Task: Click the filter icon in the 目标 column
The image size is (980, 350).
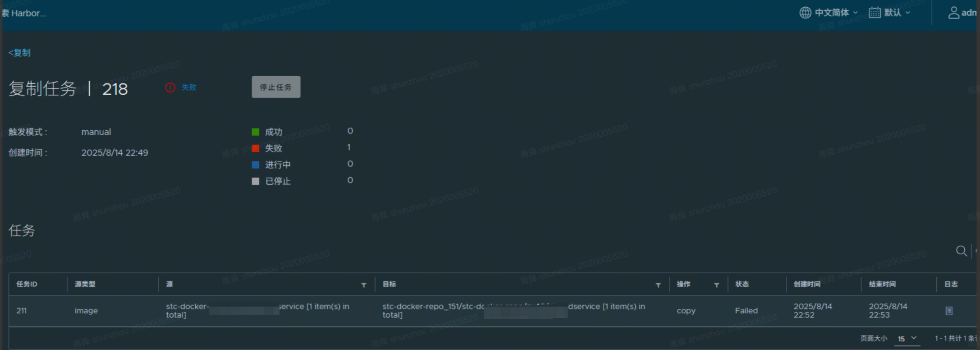Action: tap(658, 285)
